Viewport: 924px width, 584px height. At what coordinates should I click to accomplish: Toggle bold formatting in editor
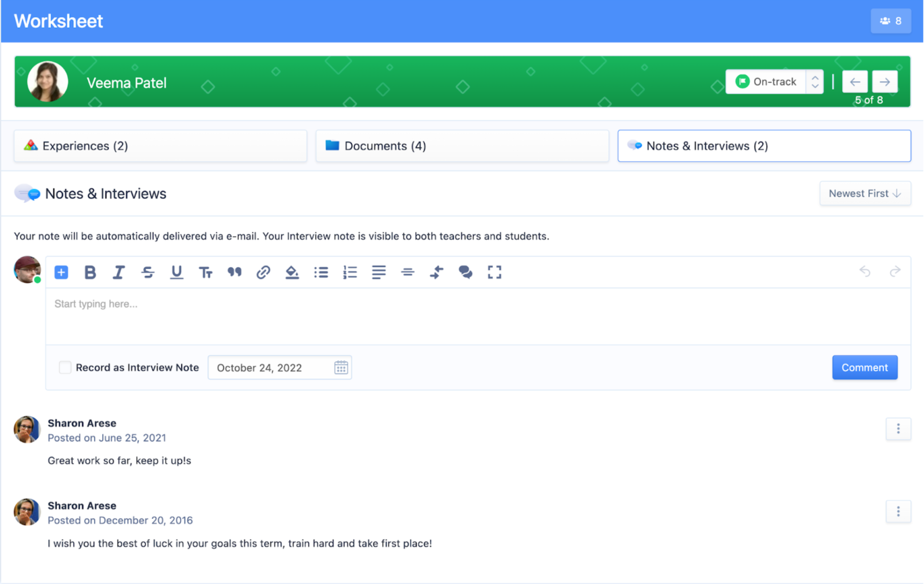point(90,272)
